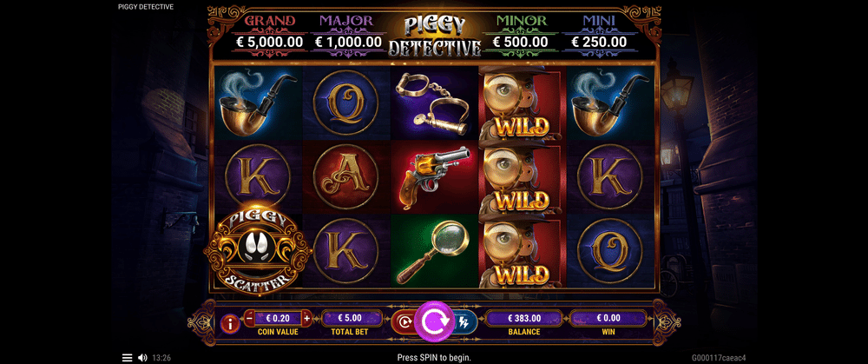This screenshot has width=868, height=364.
Task: Select the balance display field
Action: coord(523,318)
